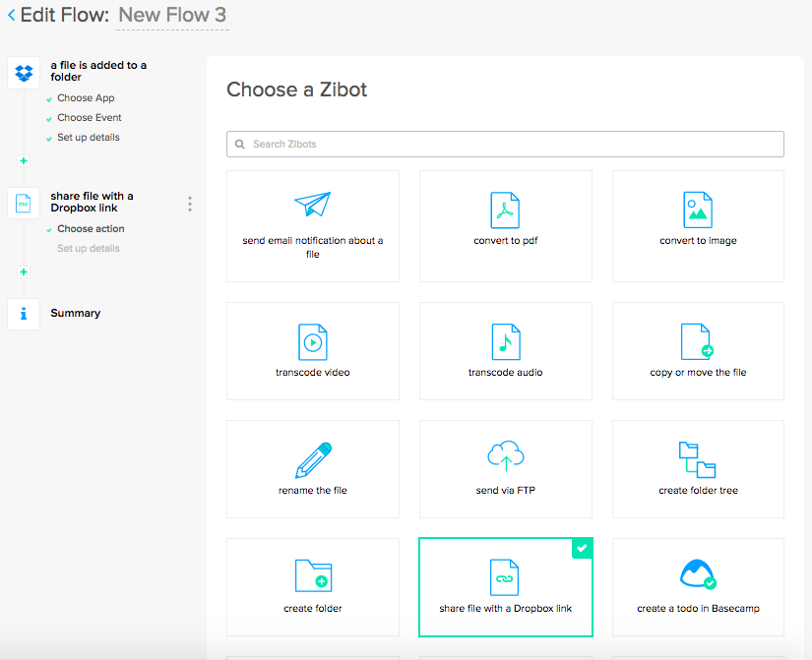Edit the flow name New Flow 3
Viewport: 812px width, 660px height.
[172, 16]
